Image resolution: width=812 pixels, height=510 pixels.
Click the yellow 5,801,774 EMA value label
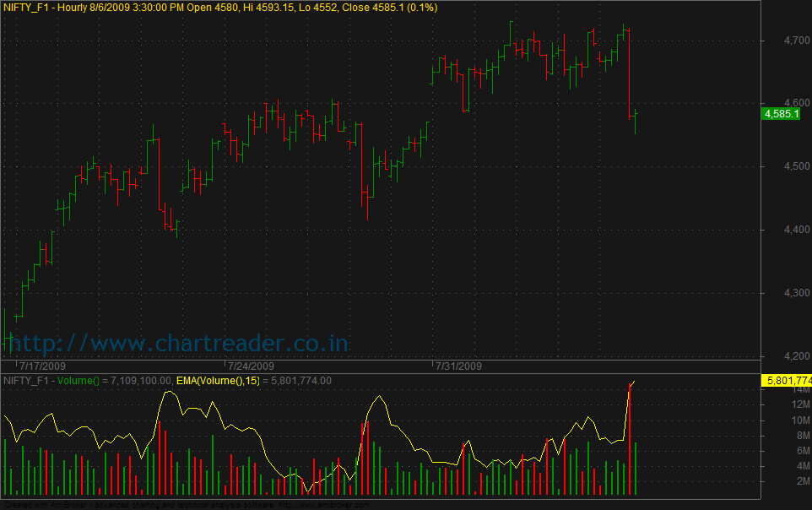coord(787,381)
